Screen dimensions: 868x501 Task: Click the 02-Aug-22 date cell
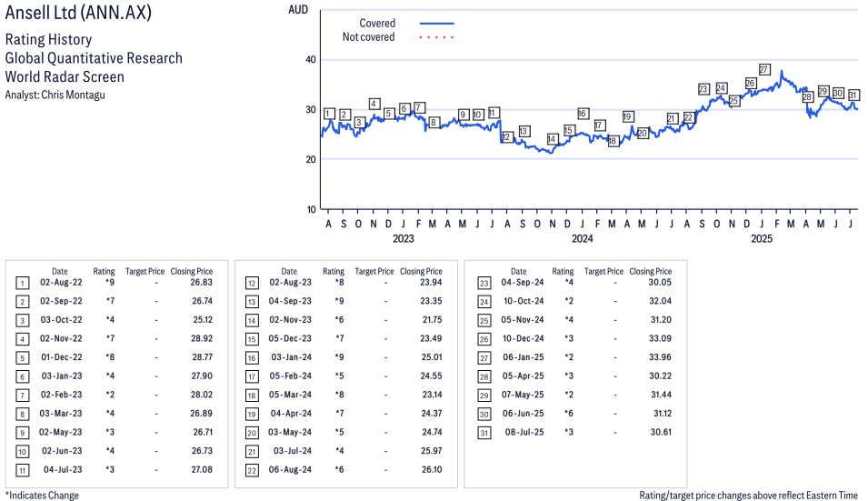click(61, 283)
